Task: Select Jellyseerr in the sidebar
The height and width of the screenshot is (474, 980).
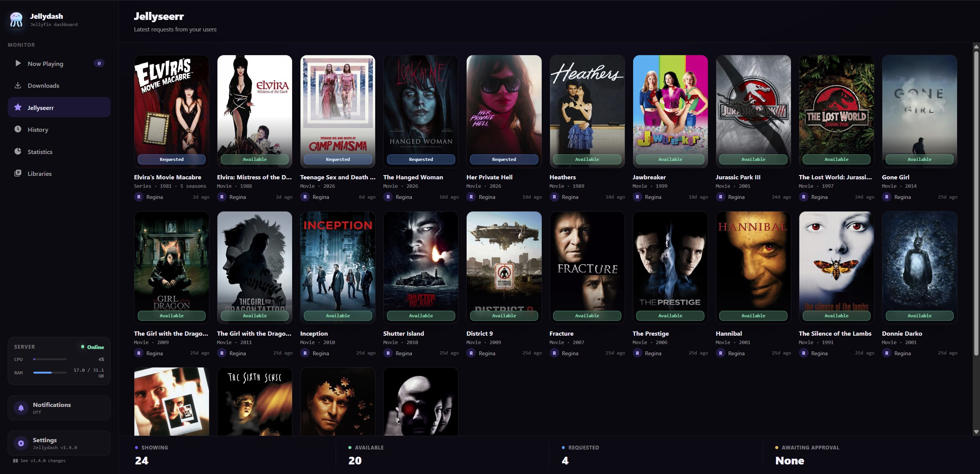Action: (x=59, y=107)
